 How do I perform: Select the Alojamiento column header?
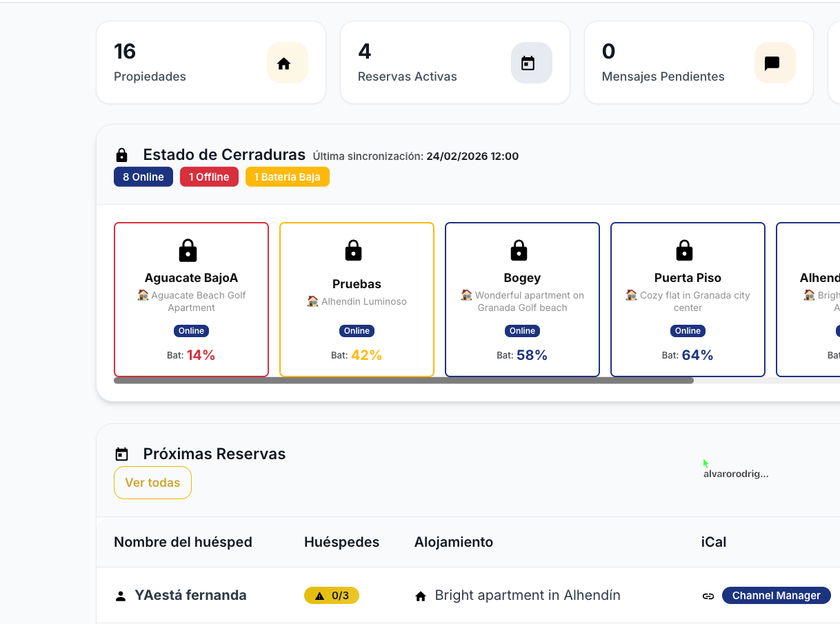pyautogui.click(x=454, y=542)
